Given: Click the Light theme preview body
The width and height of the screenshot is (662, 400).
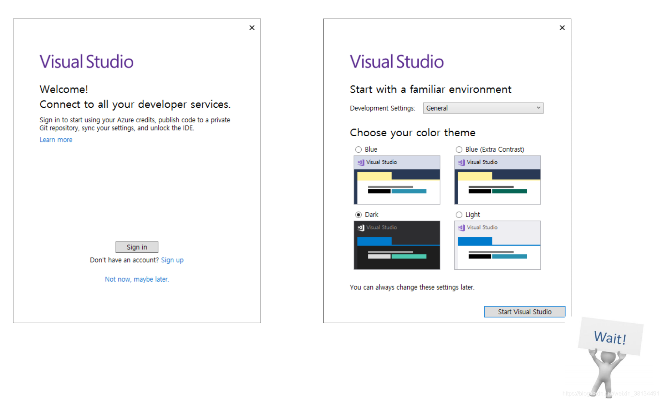Looking at the screenshot, I should coord(497,251).
